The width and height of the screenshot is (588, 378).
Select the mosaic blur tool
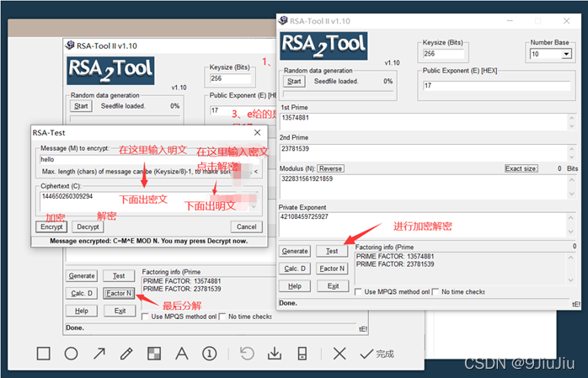(x=154, y=354)
